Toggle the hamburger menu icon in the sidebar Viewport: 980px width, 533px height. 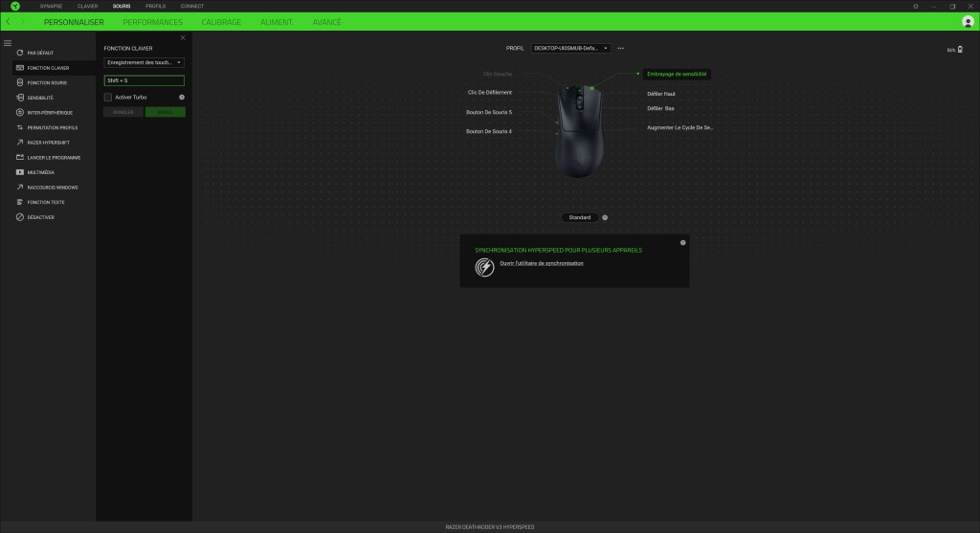[x=8, y=43]
